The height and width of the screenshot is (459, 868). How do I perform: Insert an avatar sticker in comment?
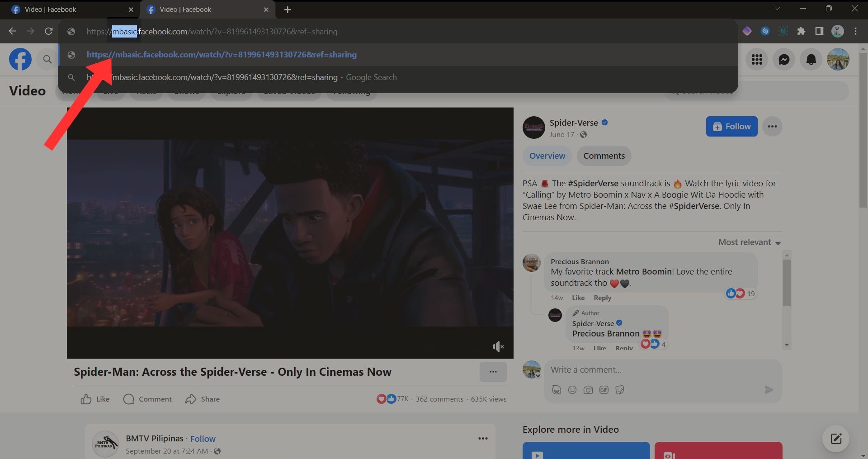(x=557, y=390)
